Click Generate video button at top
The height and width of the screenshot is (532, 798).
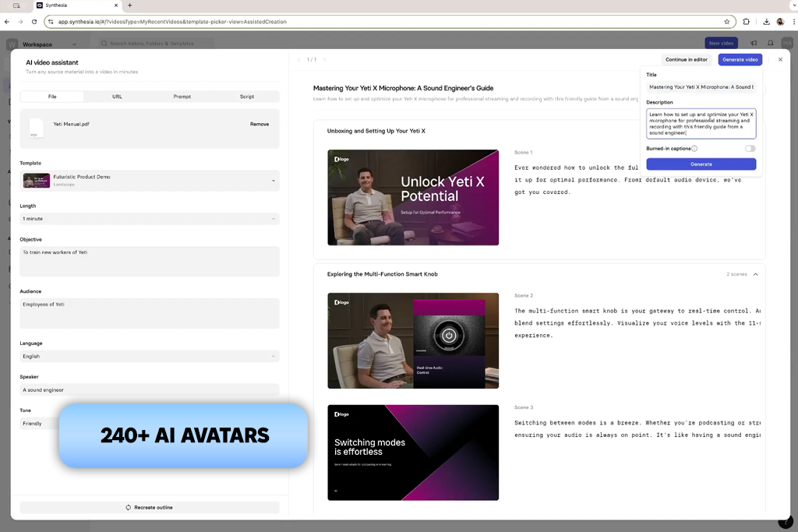tap(740, 59)
